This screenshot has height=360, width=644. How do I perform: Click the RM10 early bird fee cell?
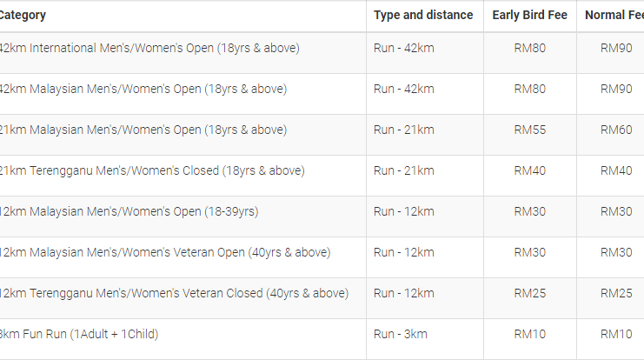[530, 334]
